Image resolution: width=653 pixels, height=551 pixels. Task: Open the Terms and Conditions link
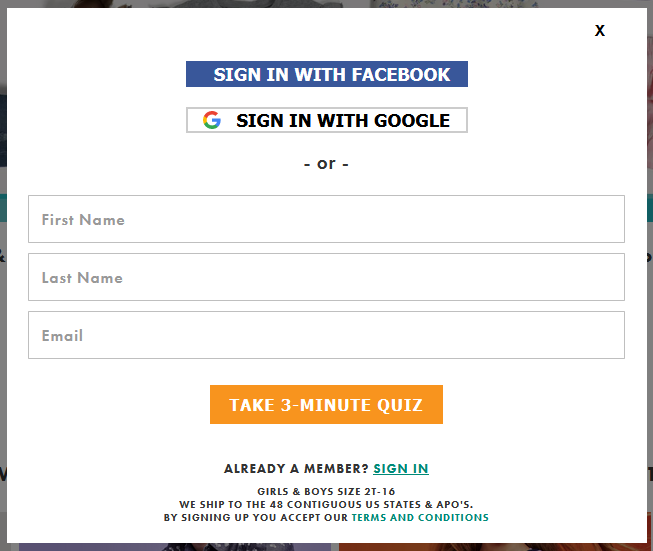point(420,517)
